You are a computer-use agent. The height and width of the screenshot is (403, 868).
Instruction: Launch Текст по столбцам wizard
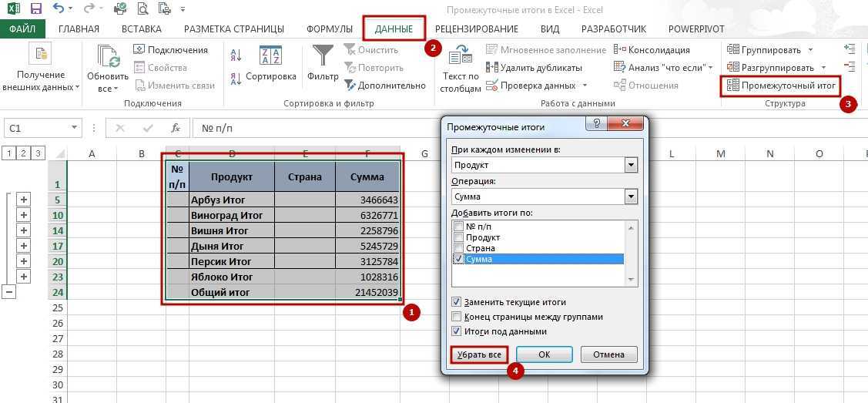pyautogui.click(x=461, y=69)
